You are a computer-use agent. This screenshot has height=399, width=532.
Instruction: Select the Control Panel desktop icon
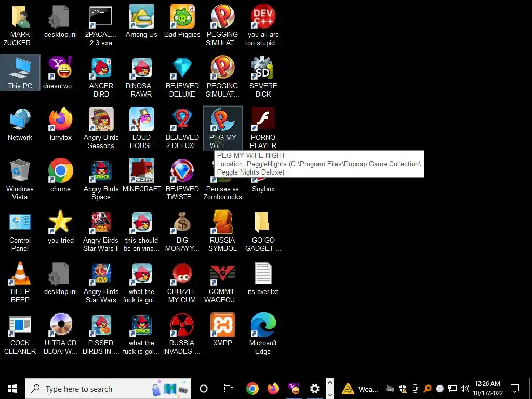[20, 231]
